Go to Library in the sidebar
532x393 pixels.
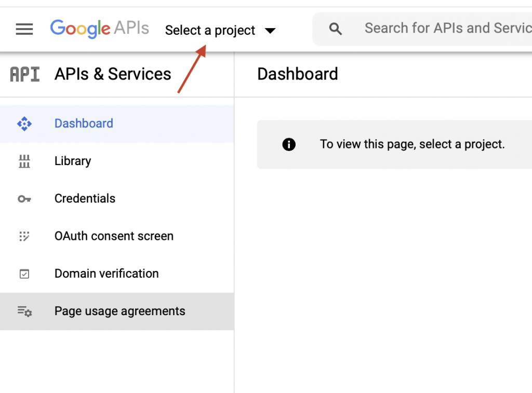point(117,161)
